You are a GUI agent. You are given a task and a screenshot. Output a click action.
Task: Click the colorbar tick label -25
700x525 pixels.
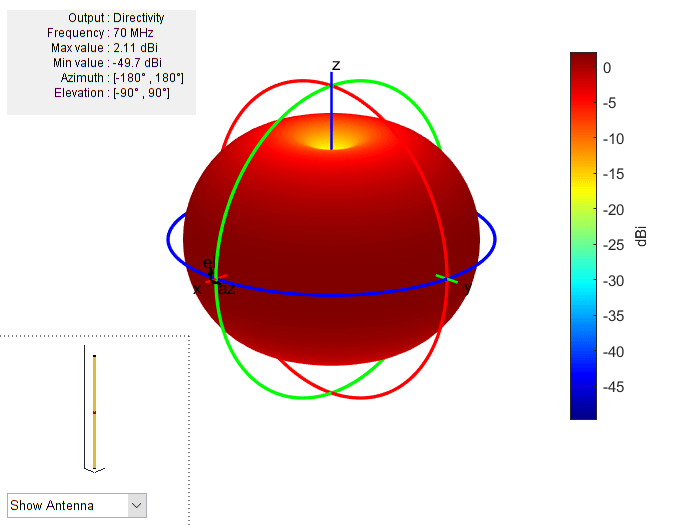coord(613,245)
